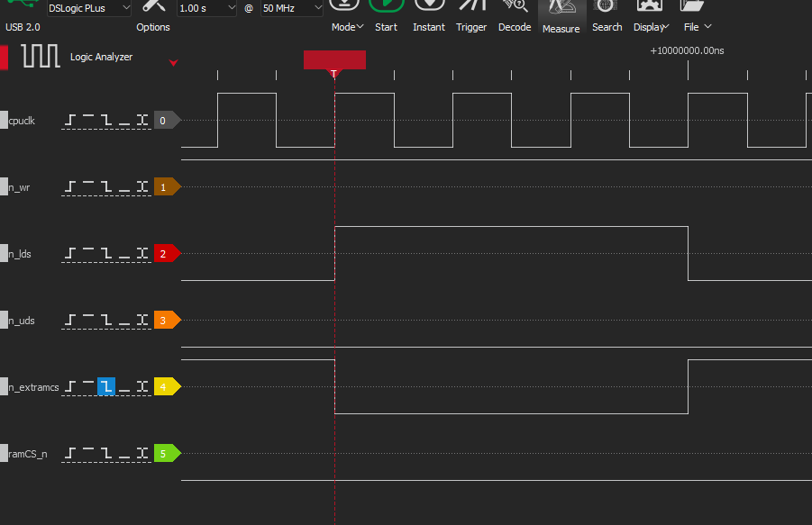
Task: Enable high level trigger on n_wr
Action: click(x=88, y=186)
